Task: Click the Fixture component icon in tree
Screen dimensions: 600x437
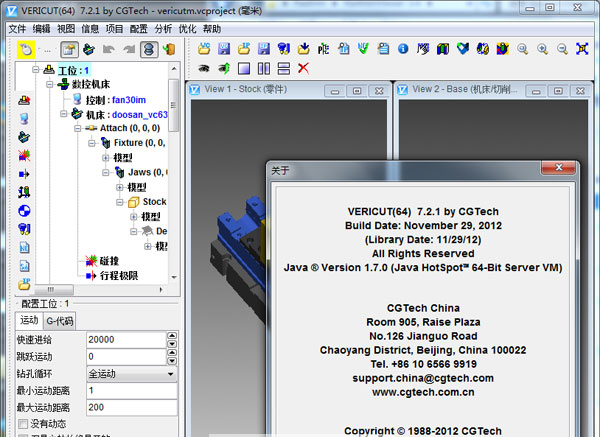Action: coord(106,143)
